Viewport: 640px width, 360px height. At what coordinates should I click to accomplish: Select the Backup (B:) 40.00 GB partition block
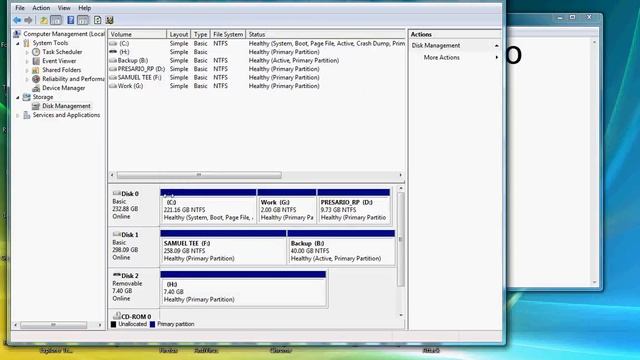click(x=341, y=248)
